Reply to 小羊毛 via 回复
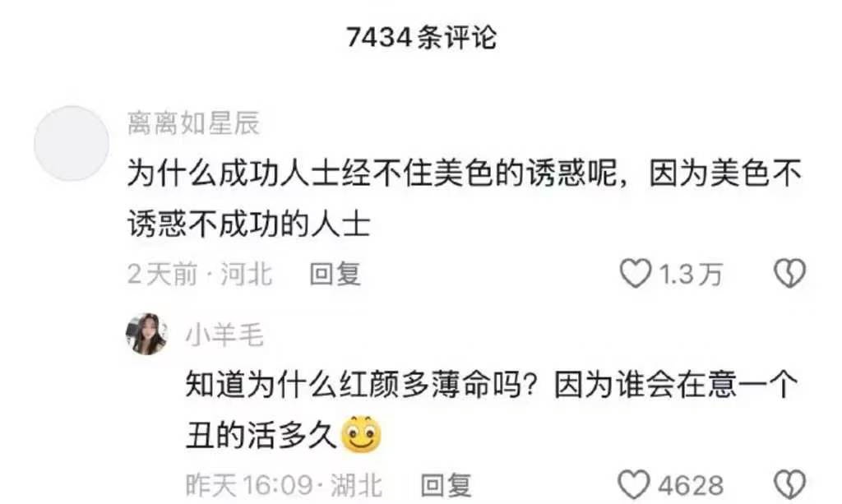 (x=446, y=486)
